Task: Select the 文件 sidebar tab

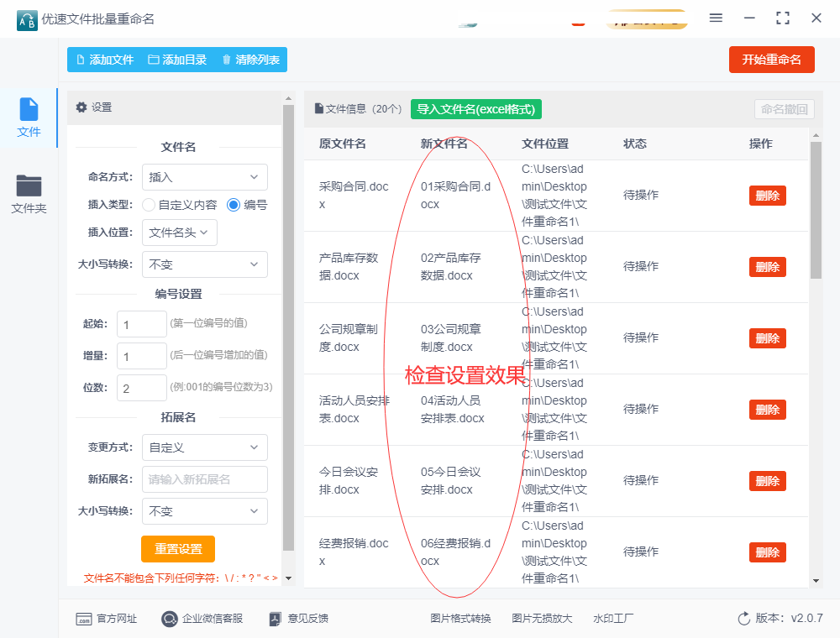Action: coord(29,118)
